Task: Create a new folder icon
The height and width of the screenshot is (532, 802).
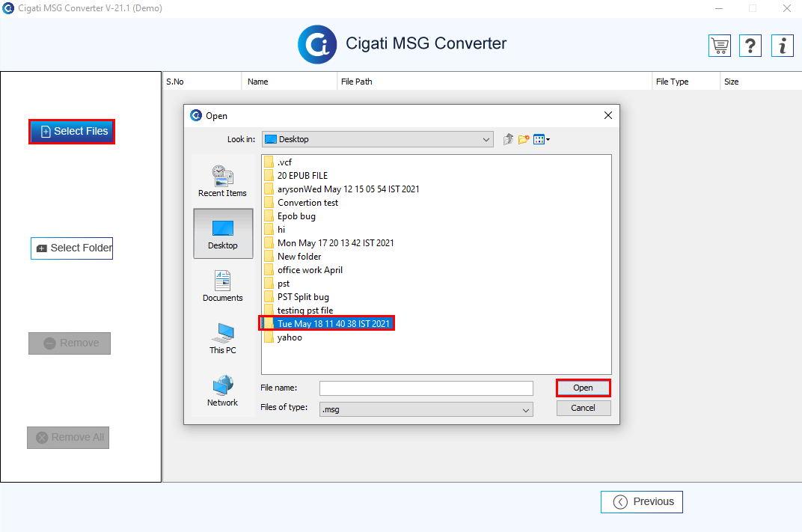Action: (523, 139)
